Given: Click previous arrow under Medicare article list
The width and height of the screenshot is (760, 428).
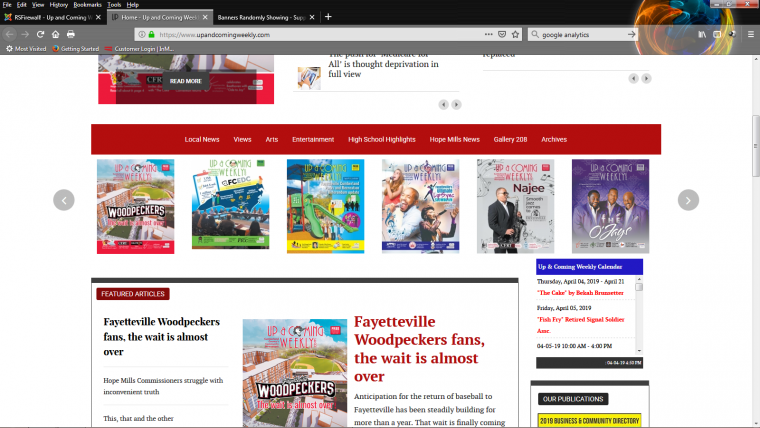Looking at the screenshot, I should coord(443,105).
